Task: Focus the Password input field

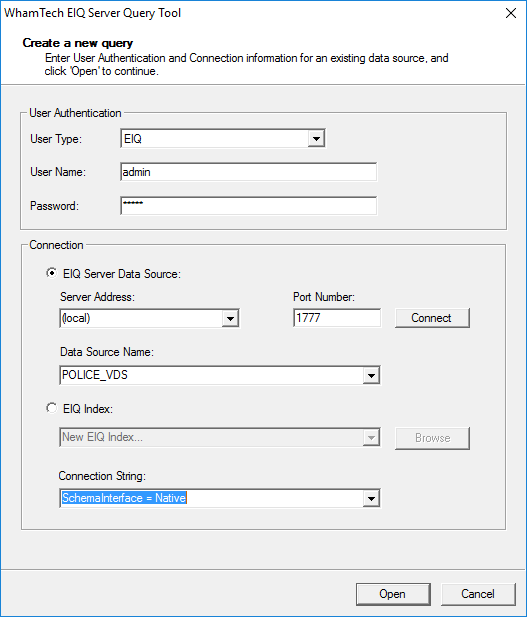Action: 248,206
